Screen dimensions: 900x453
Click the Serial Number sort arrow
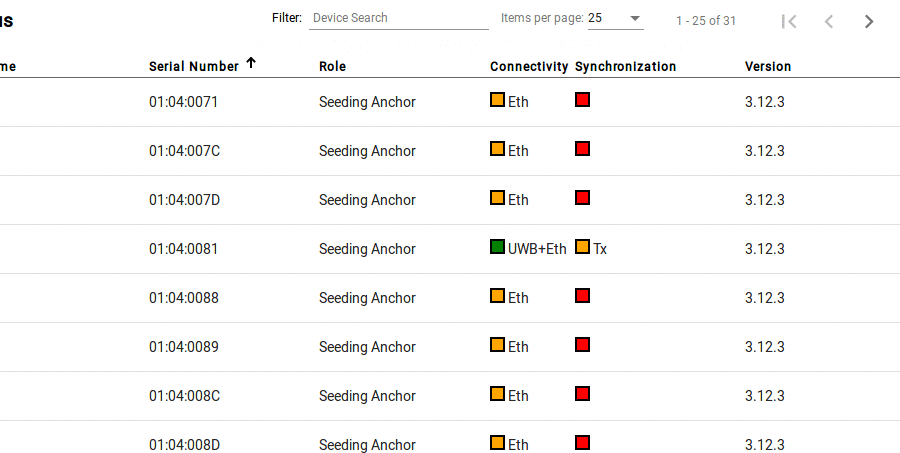tap(251, 63)
